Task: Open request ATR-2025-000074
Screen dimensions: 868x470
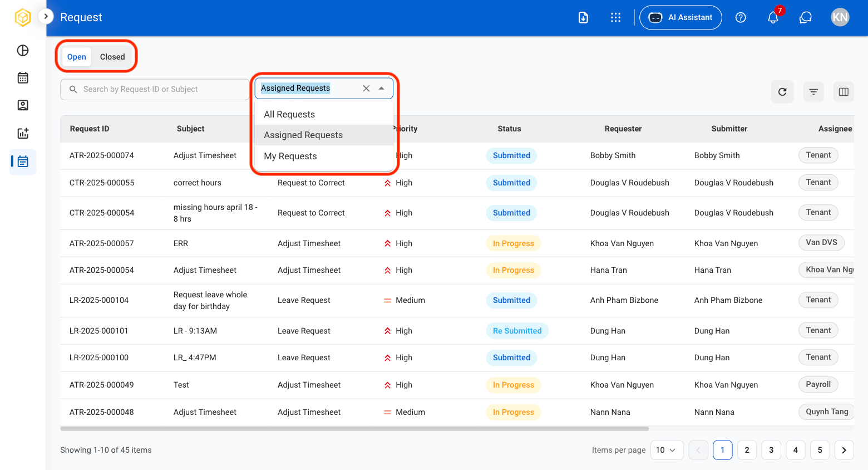Action: click(102, 155)
